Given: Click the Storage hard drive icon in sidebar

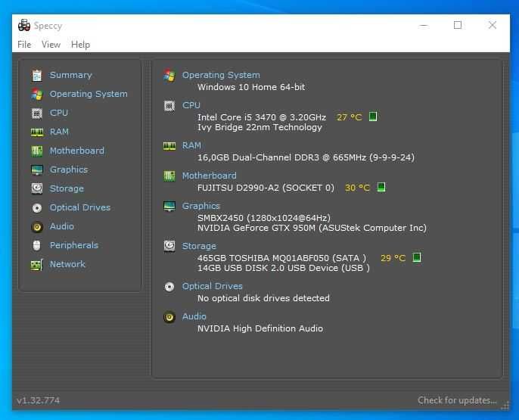Looking at the screenshot, I should point(37,188).
